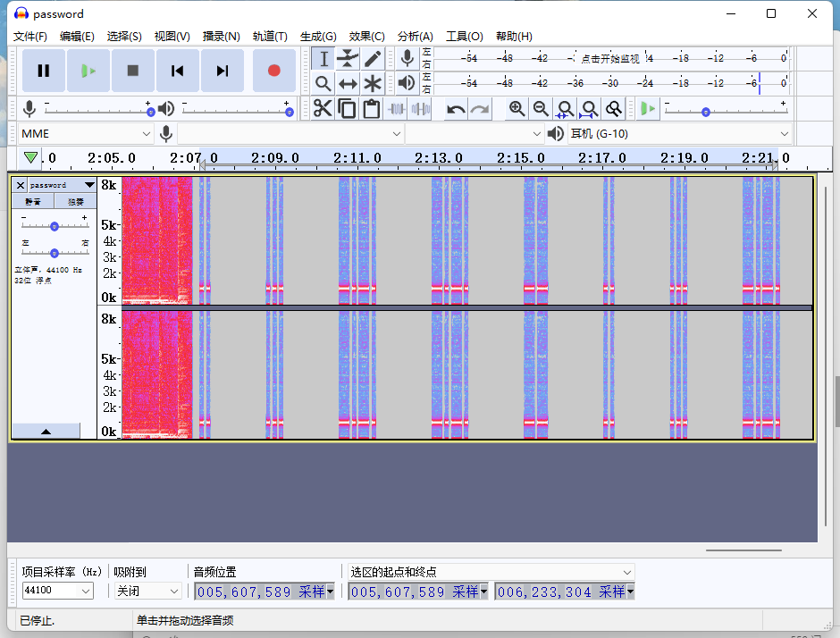
Task: Open the 编辑(E) menu
Action: click(x=77, y=37)
